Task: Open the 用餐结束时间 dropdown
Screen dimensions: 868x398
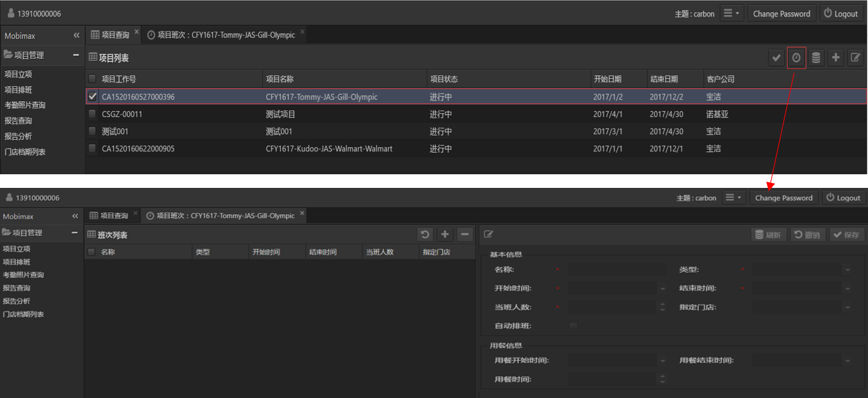Action: tap(848, 361)
